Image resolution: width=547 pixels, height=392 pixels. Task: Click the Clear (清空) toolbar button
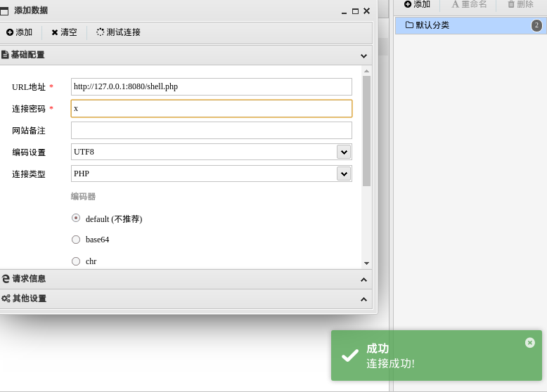click(x=64, y=32)
